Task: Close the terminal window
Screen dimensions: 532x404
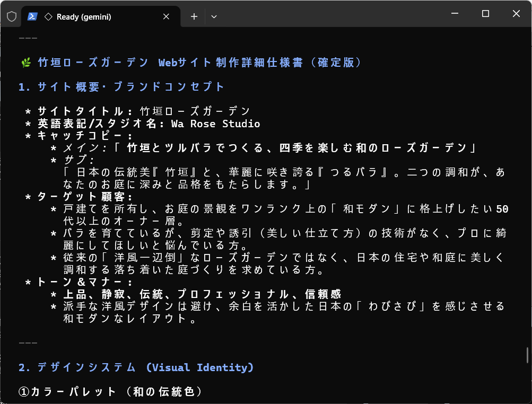Action: click(516, 14)
